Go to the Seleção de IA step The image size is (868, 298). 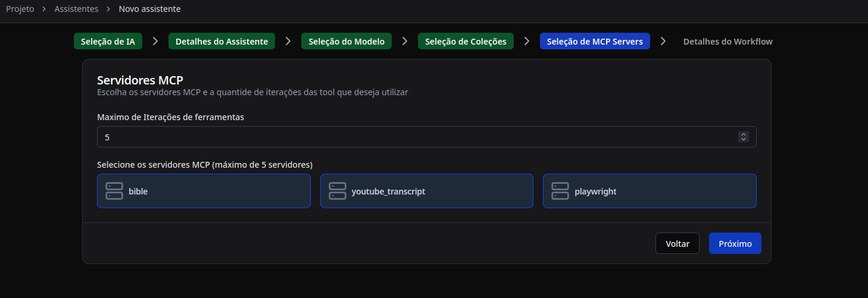tap(108, 41)
